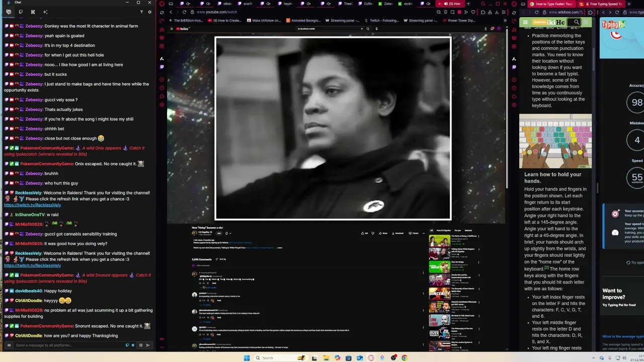Switch to the Twitch chat tab
The width and height of the screenshot is (644, 362).
21,12
